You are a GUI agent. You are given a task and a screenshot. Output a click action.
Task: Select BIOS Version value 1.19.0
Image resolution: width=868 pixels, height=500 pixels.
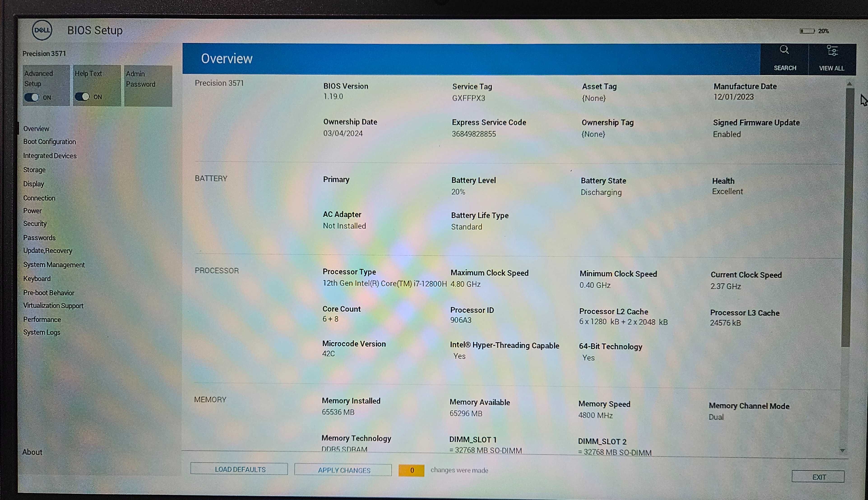tap(333, 97)
